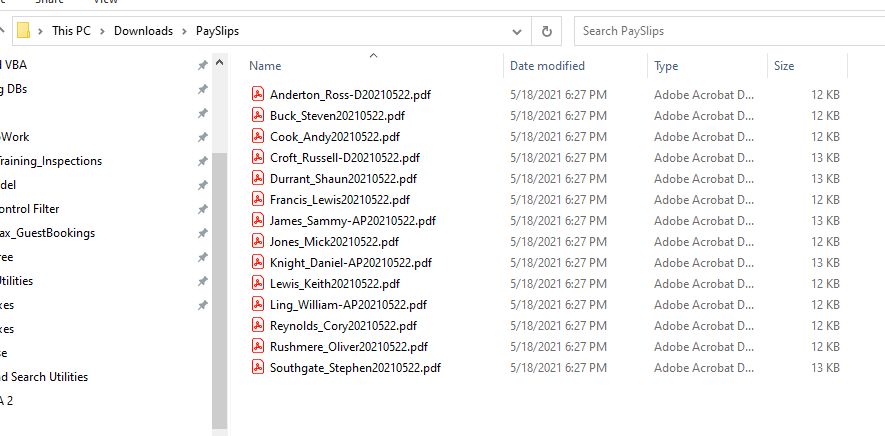
Task: Select file name Buck_Steven20210522.pdf
Action: tap(337, 116)
